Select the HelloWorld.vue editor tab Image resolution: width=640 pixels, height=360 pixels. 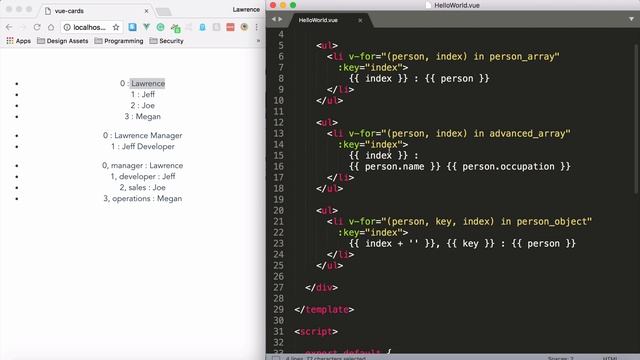click(318, 20)
